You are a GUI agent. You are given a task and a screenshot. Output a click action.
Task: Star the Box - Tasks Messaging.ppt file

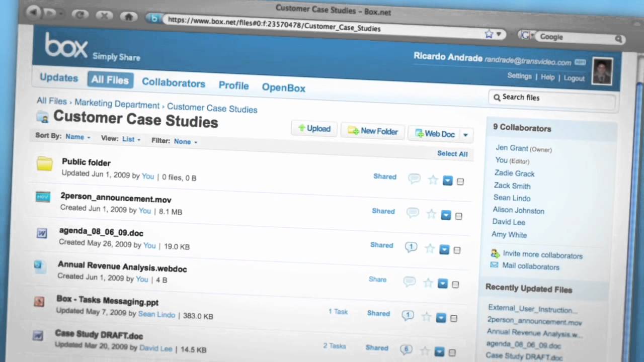coord(426,317)
